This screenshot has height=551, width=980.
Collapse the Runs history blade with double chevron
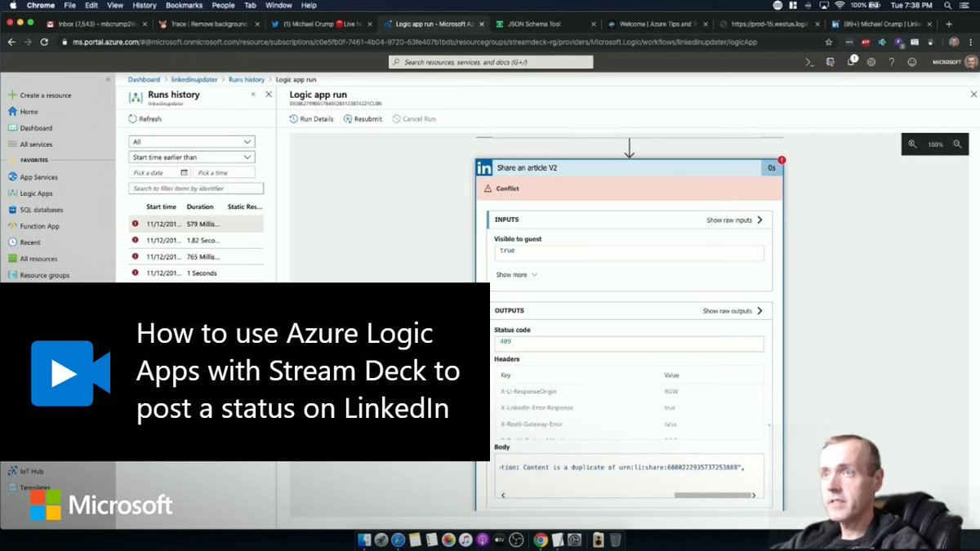(253, 95)
